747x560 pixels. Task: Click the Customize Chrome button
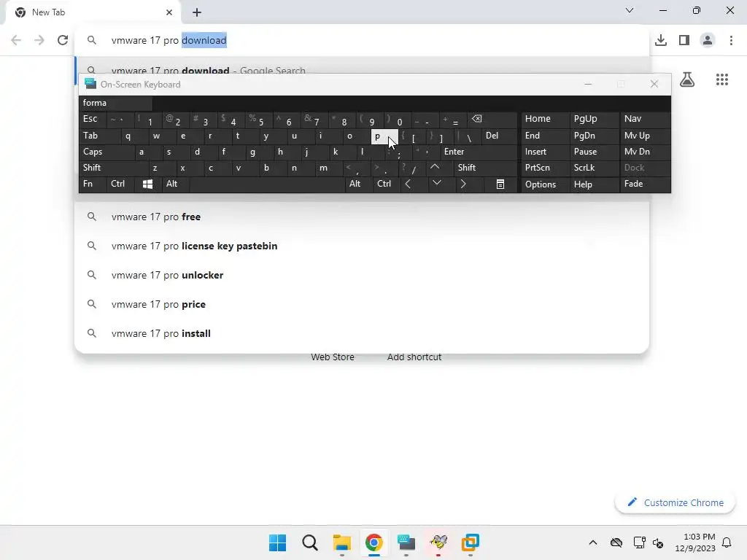coord(675,502)
